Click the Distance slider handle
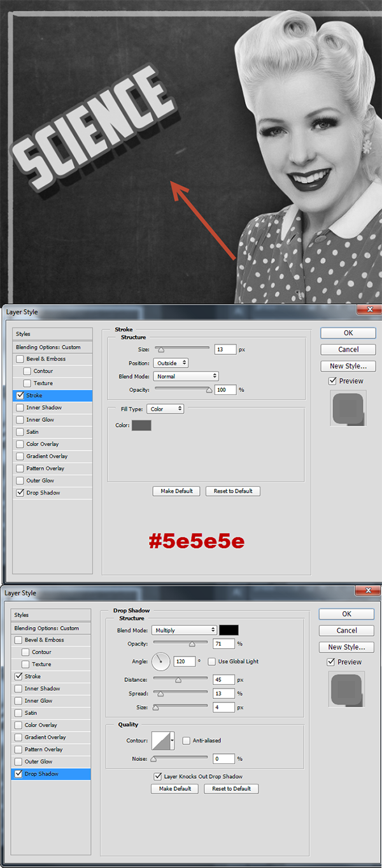The height and width of the screenshot is (868, 382). pos(178,680)
